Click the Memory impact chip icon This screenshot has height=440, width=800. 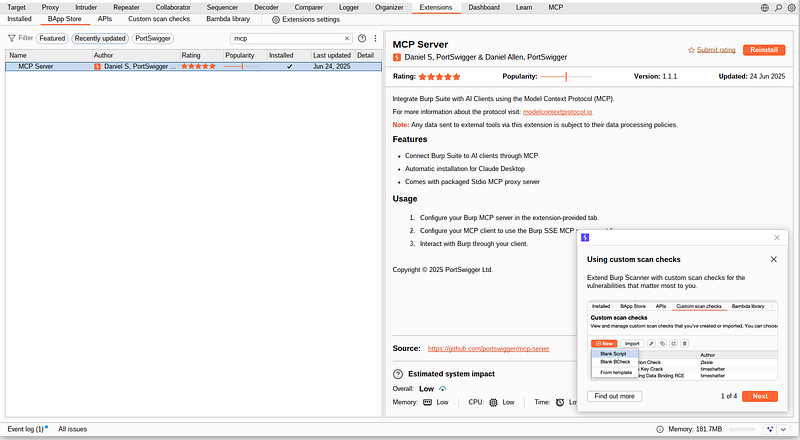coord(428,402)
